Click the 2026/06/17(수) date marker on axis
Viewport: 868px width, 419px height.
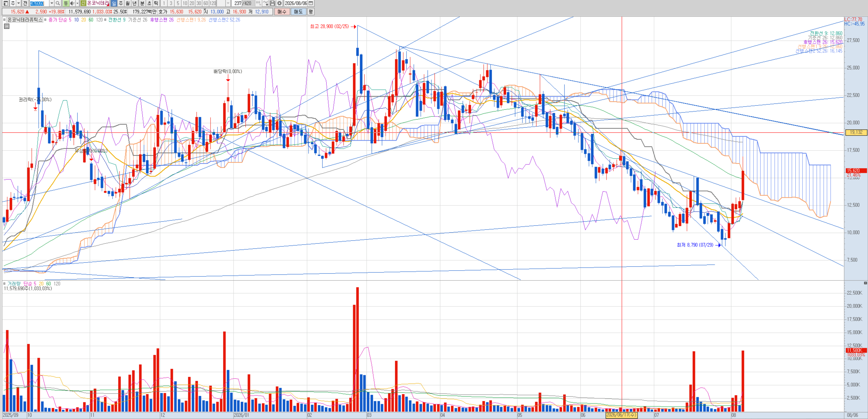point(621,415)
